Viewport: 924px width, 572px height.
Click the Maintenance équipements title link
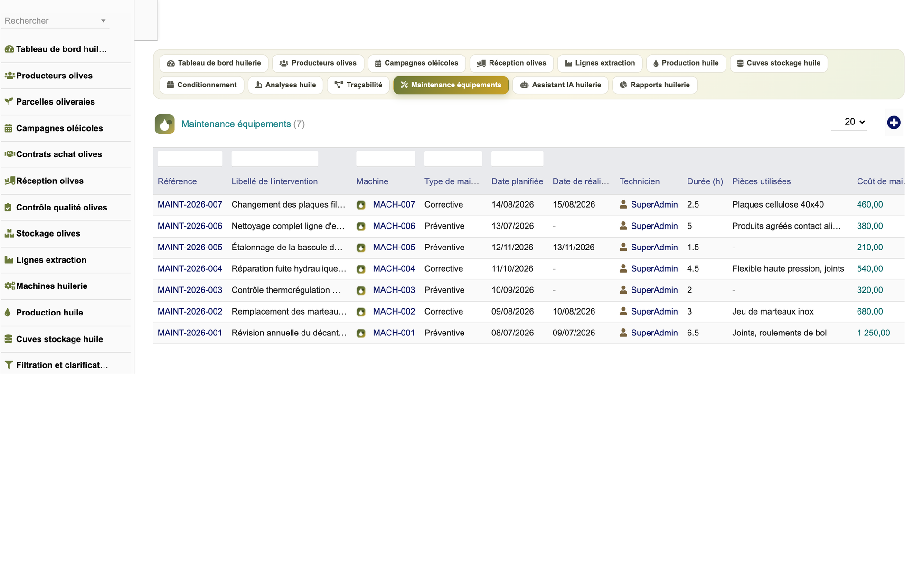tap(236, 124)
